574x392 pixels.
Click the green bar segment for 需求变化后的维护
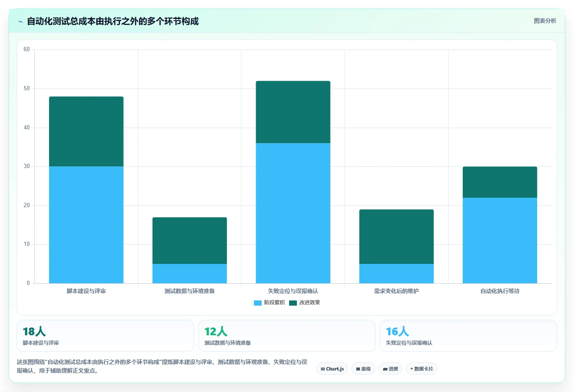tap(397, 236)
